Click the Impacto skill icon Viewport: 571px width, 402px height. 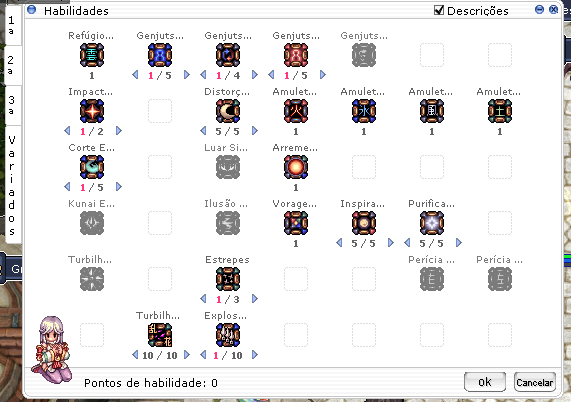(x=92, y=111)
